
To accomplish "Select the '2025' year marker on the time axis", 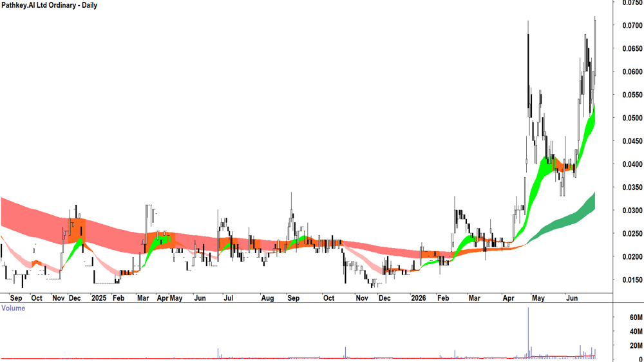I will 99,298.
